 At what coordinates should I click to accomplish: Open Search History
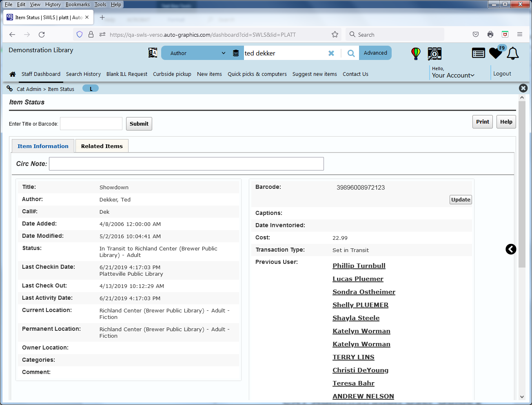[x=83, y=74]
